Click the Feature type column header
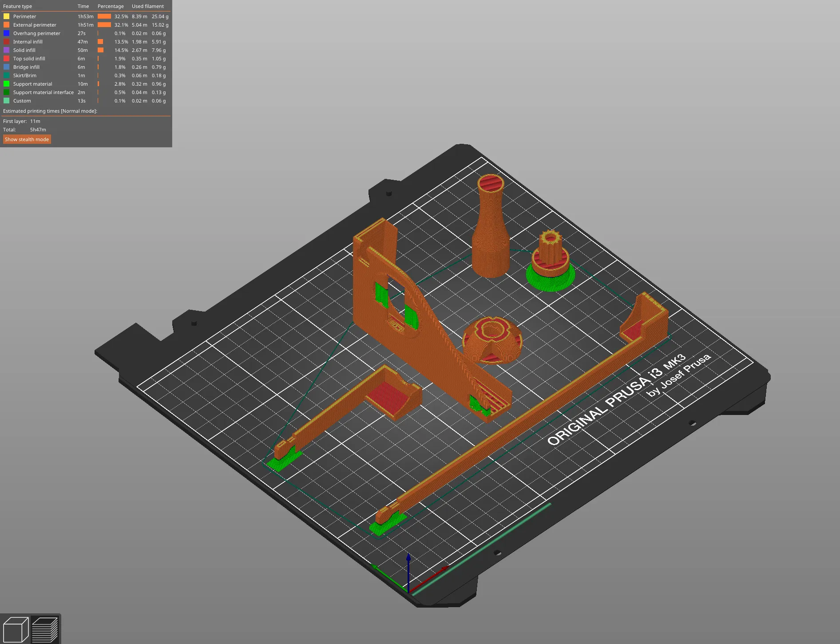Screen dimensions: 840x644 click(17, 6)
